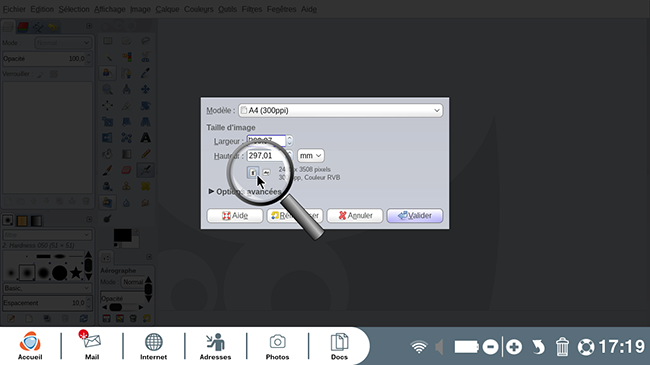650x365 pixels.
Task: Pick the Zoom magnifier tool in toolbox
Action: tap(107, 89)
